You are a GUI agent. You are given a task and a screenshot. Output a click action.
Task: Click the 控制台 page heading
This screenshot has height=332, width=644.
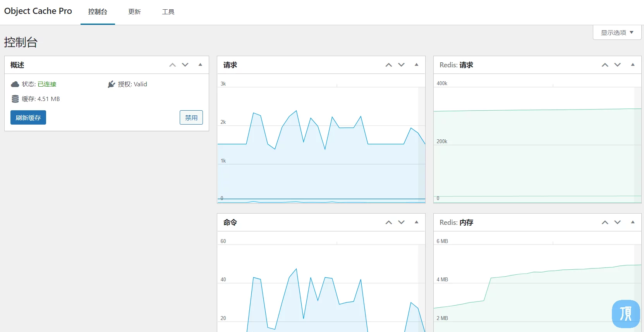pos(21,42)
